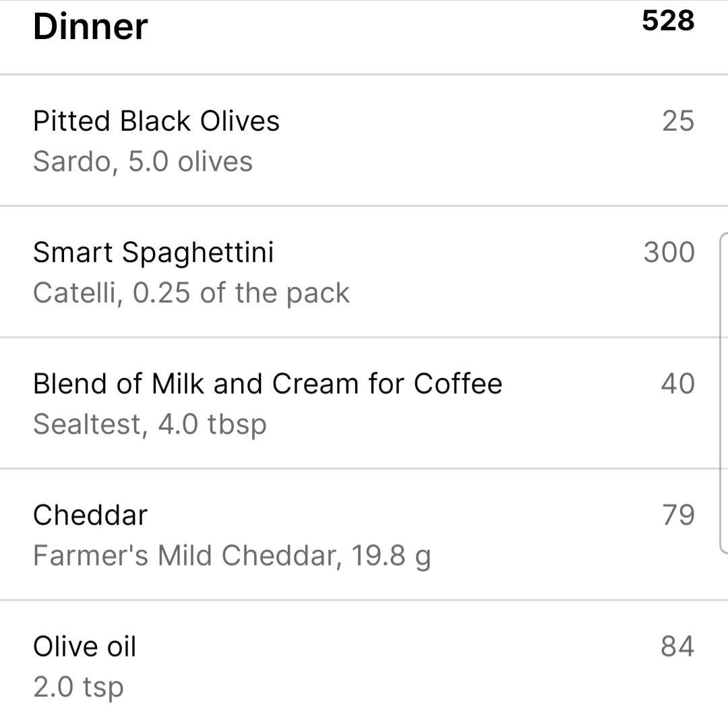
Task: Edit the 4.0 tbsp serving amount
Action: 212,425
